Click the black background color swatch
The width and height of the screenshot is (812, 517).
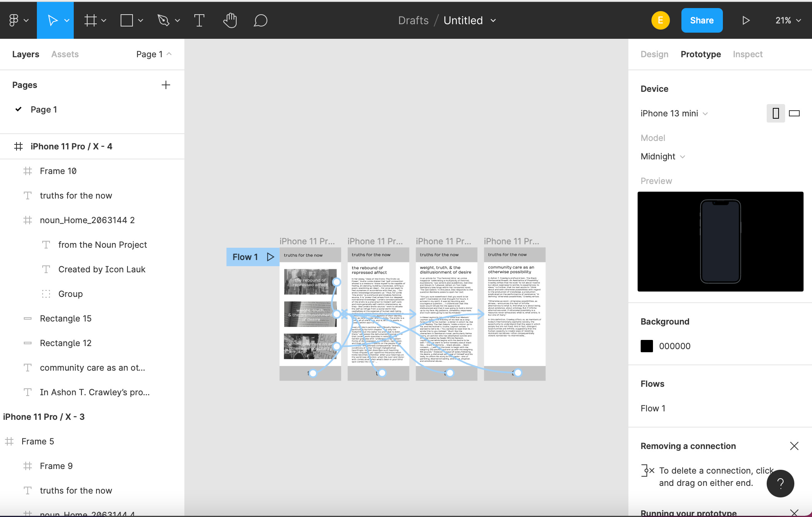[x=646, y=346]
